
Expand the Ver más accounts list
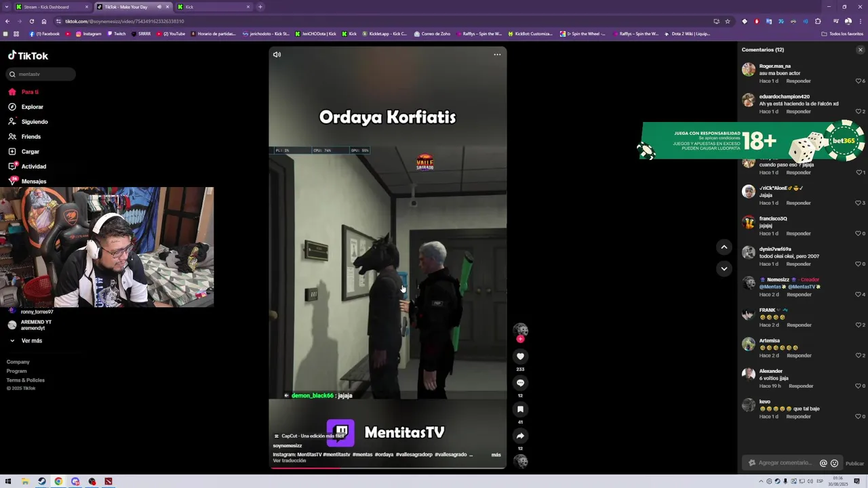coord(31,340)
